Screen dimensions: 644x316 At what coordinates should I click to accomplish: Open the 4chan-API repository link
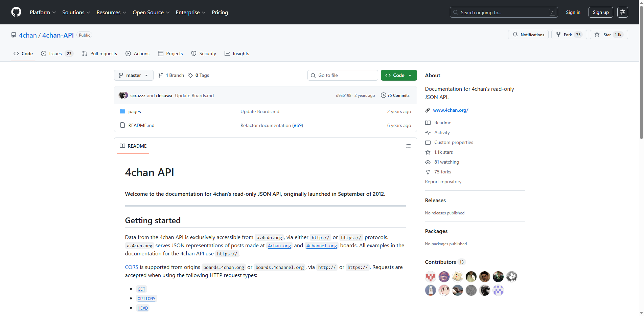coord(58,35)
